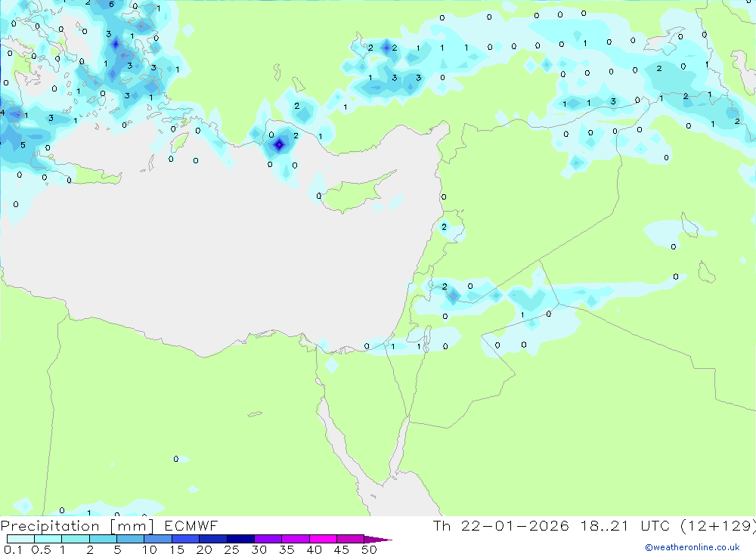Click the 45–50 mm legend color box
Image resolution: width=756 pixels, height=554 pixels.
coord(351,539)
